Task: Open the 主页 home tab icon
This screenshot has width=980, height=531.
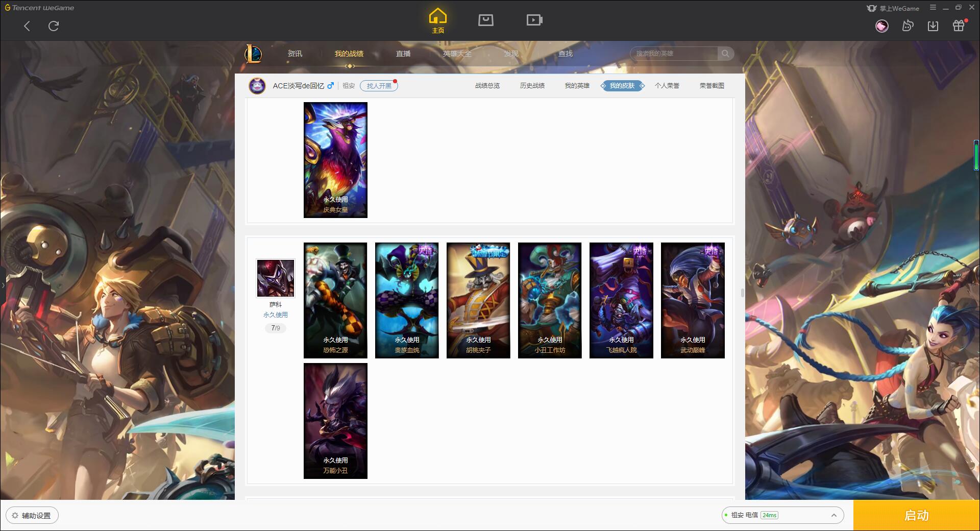Action: pos(438,21)
